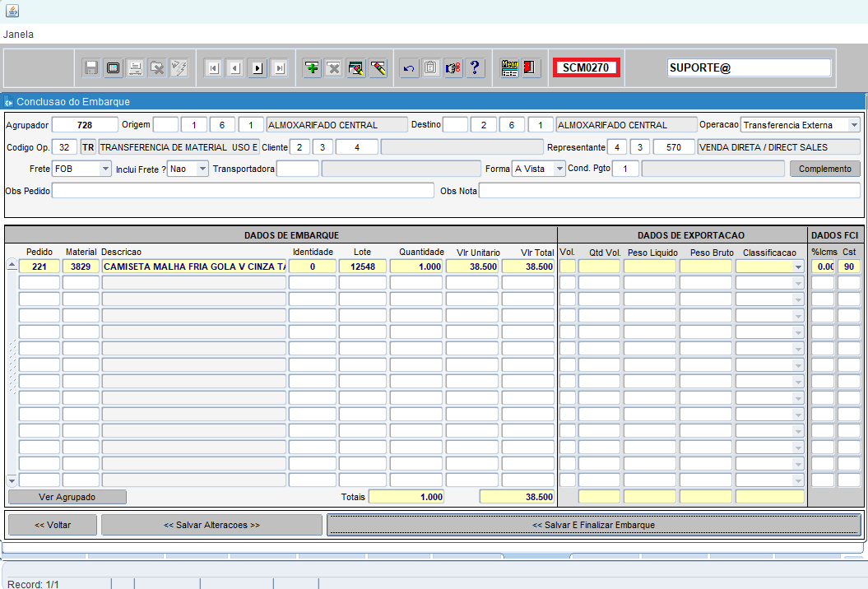The image size is (868, 589).
Task: Click the Cst cell 90
Action: tap(848, 267)
